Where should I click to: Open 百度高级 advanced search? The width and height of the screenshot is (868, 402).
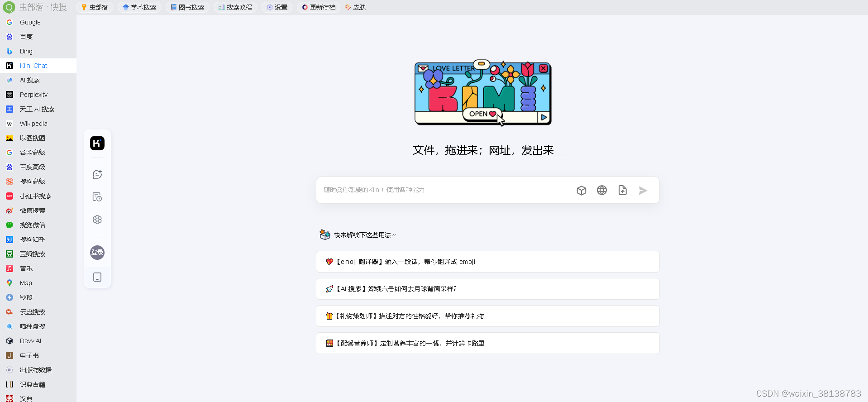point(38,167)
